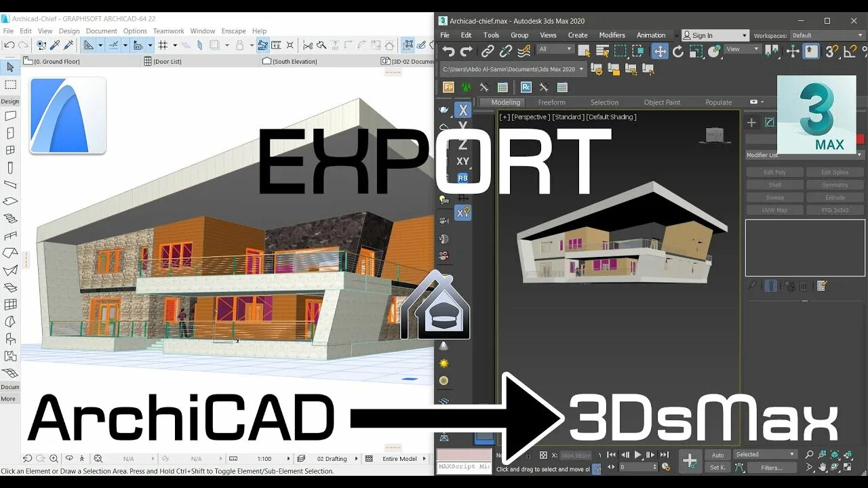
Task: Activate the Select and Rotate tool in 3ds Max
Action: click(x=678, y=52)
